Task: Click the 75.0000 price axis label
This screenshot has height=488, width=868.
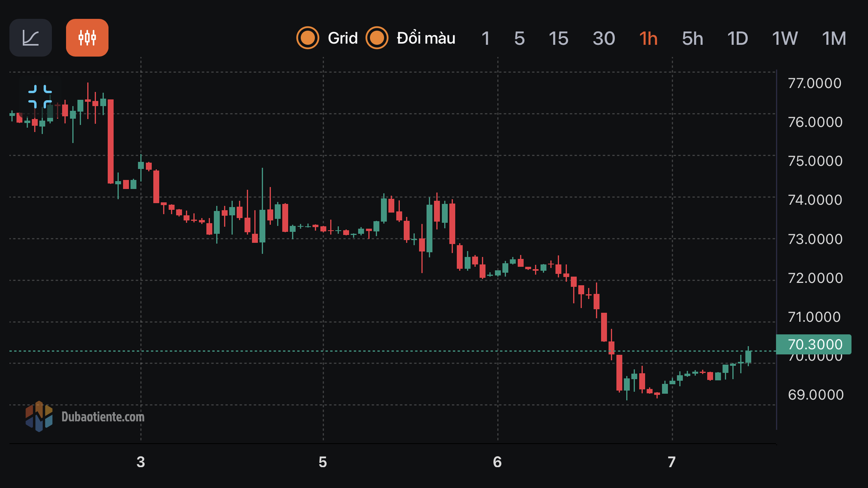Action: click(x=815, y=161)
